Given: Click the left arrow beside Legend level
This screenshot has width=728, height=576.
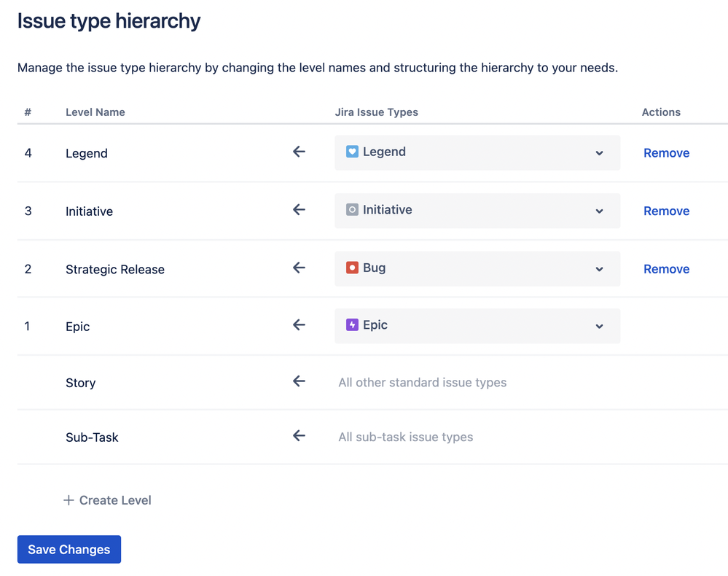Looking at the screenshot, I should (299, 152).
